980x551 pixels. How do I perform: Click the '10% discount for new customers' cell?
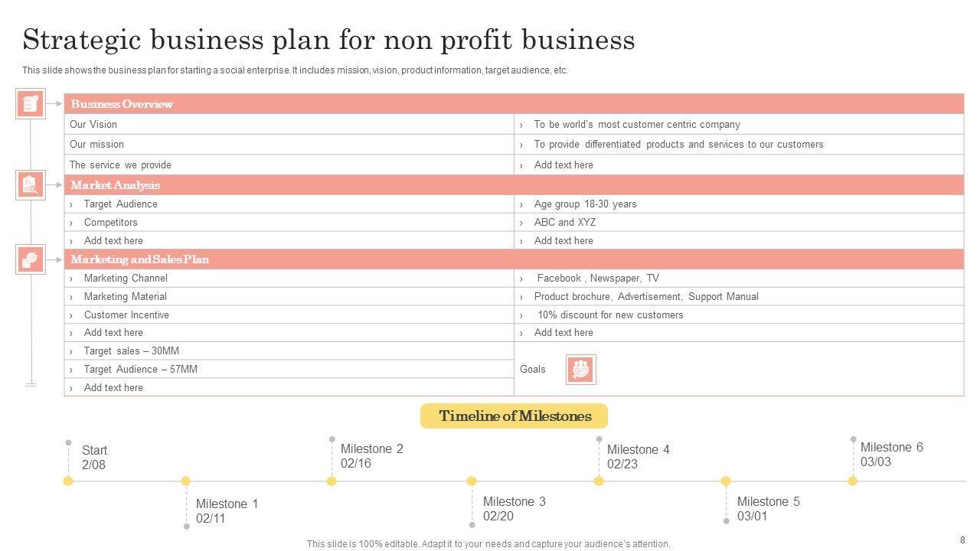click(x=739, y=315)
